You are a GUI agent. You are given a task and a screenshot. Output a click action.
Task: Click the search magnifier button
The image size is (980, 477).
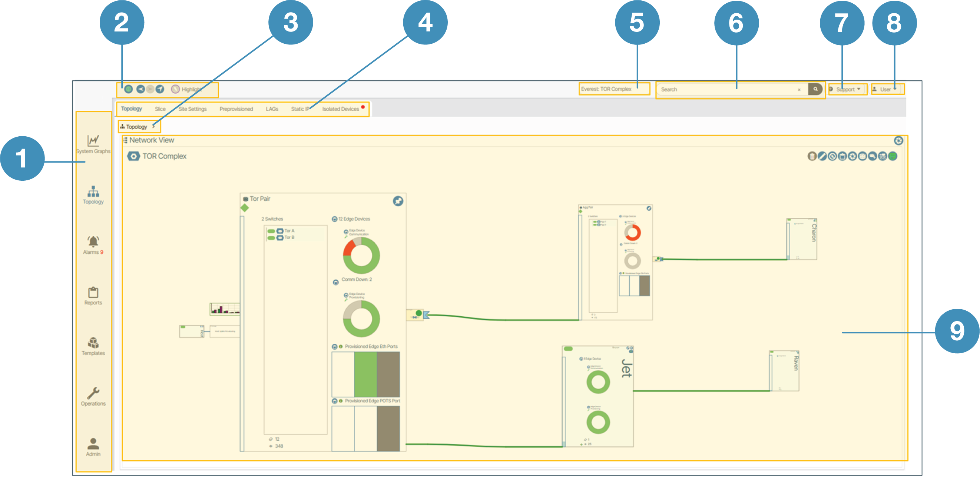click(x=815, y=89)
